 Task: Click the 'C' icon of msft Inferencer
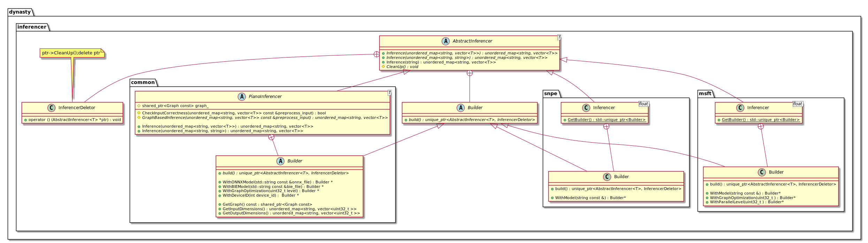click(x=740, y=108)
